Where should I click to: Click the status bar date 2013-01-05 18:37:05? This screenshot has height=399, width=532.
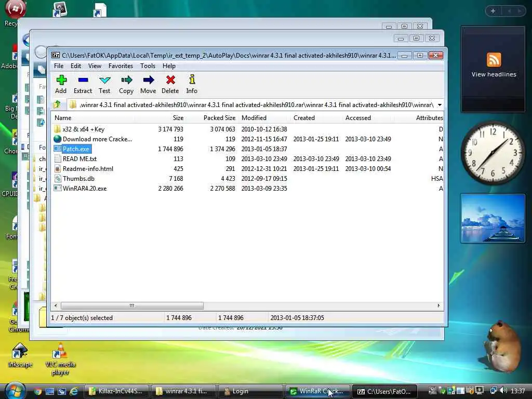point(297,317)
